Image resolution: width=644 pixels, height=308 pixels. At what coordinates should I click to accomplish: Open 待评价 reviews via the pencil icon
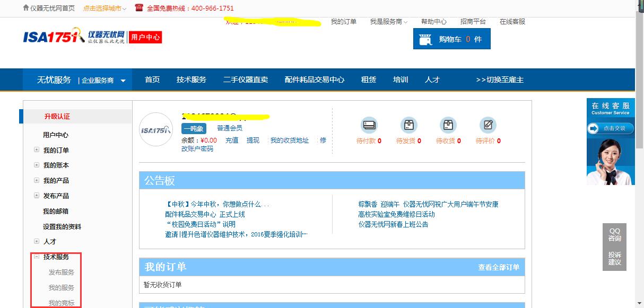488,126
